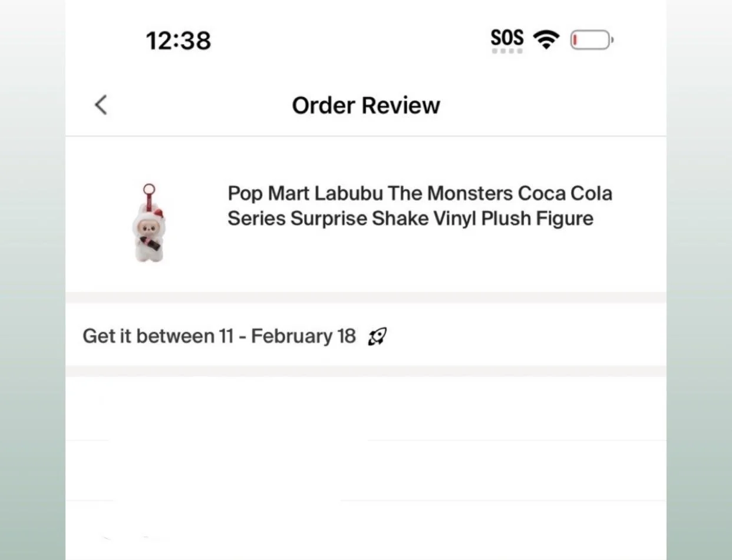
Task: Open the Pop Mart Labubu product title
Action: 420,206
